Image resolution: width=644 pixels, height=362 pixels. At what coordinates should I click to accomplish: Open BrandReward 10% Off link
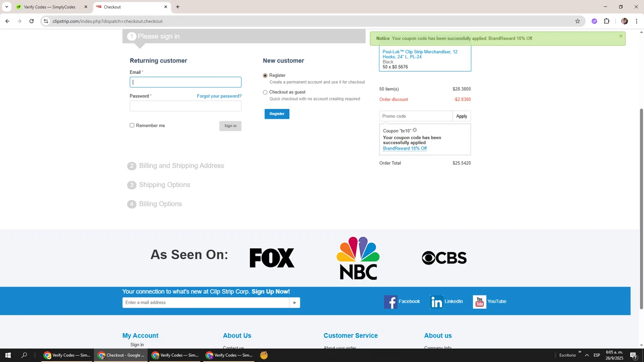click(405, 148)
